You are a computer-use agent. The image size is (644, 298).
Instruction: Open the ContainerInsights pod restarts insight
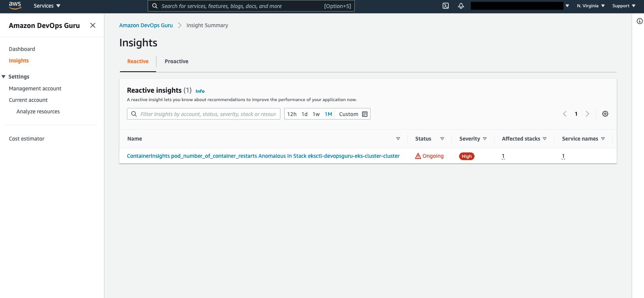click(x=263, y=156)
